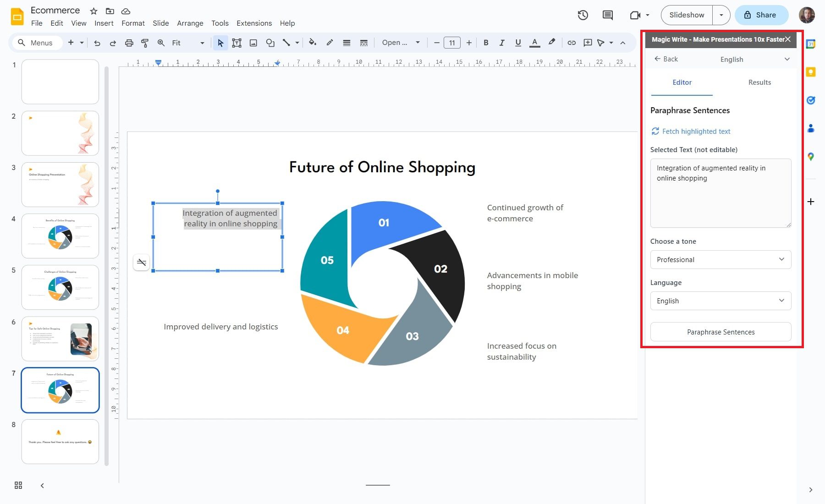Toggle Italic formatting
Image resolution: width=825 pixels, height=504 pixels.
[502, 43]
